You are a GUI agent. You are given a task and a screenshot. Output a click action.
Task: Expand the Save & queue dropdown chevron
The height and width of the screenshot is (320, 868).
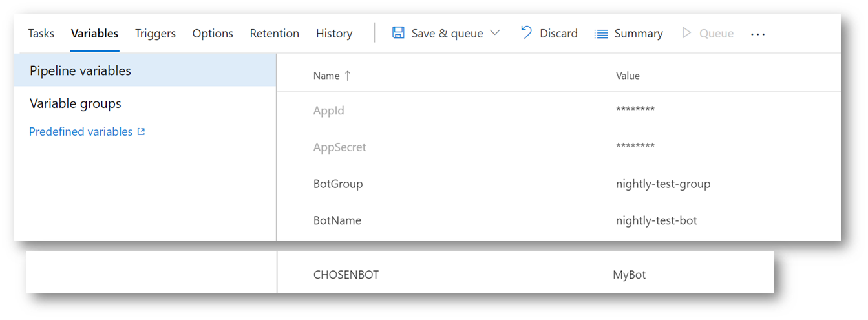tap(495, 33)
